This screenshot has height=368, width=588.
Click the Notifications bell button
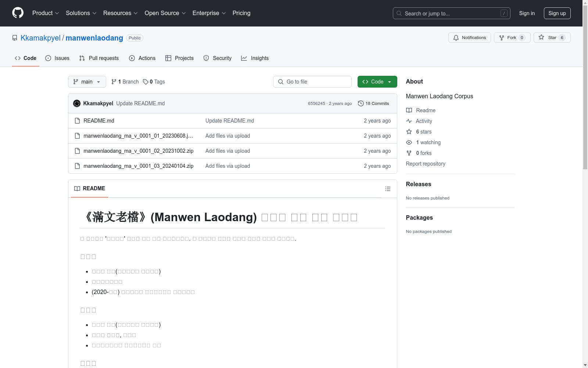[469, 38]
